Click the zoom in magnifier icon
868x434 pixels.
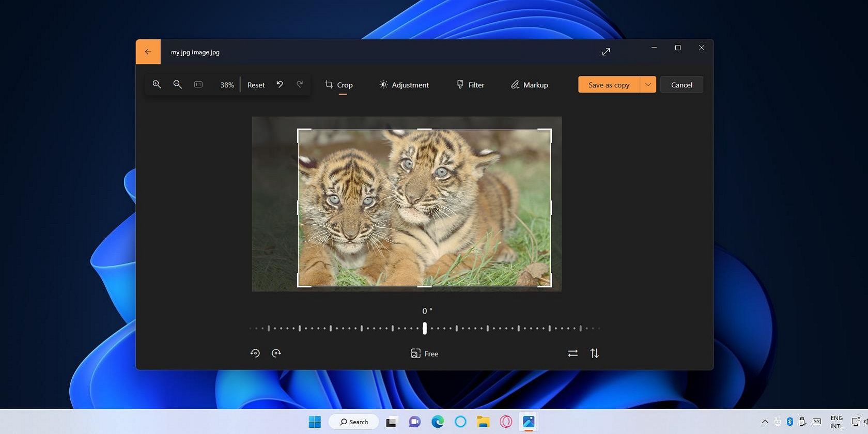coord(157,84)
